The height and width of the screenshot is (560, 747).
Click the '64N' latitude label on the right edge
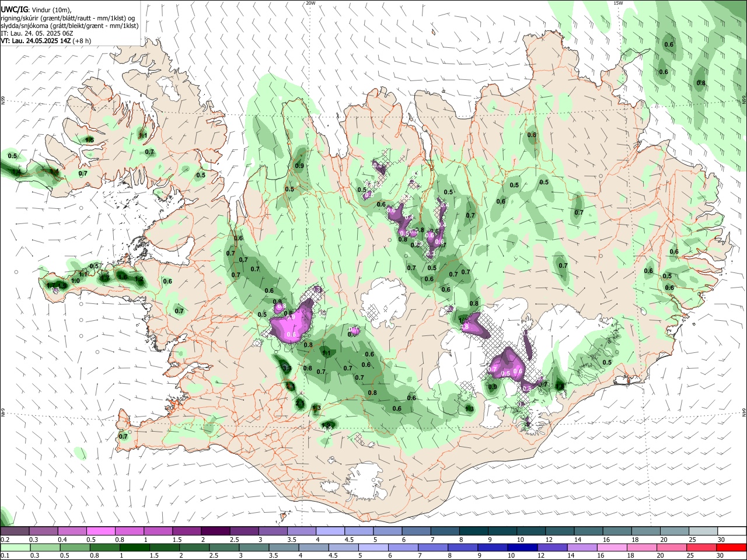[x=744, y=412]
